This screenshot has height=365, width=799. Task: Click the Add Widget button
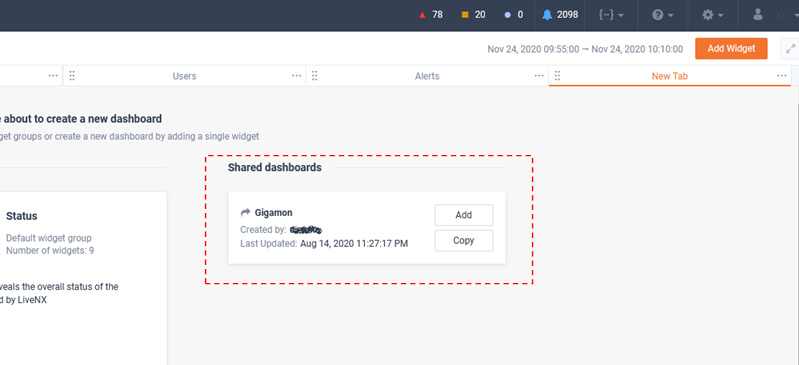pos(731,48)
